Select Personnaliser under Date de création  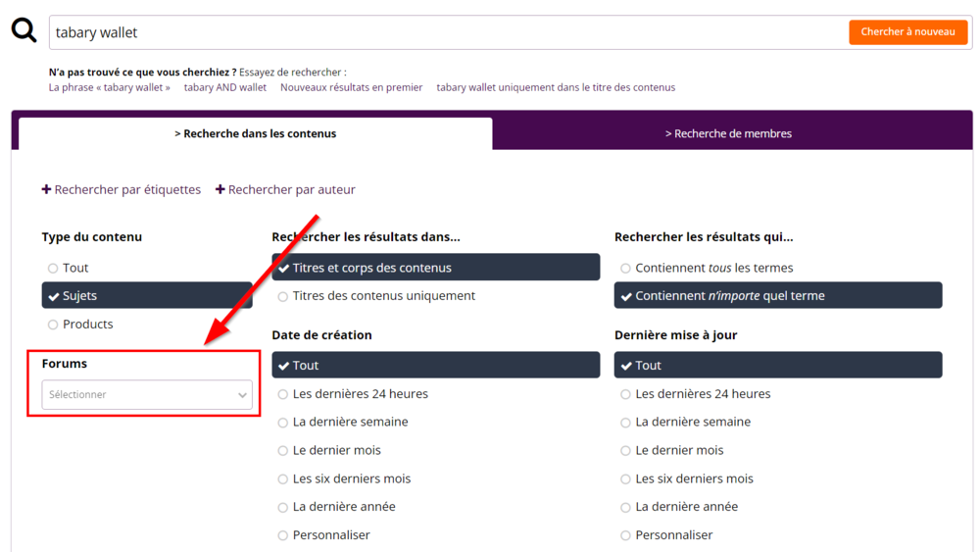click(283, 535)
